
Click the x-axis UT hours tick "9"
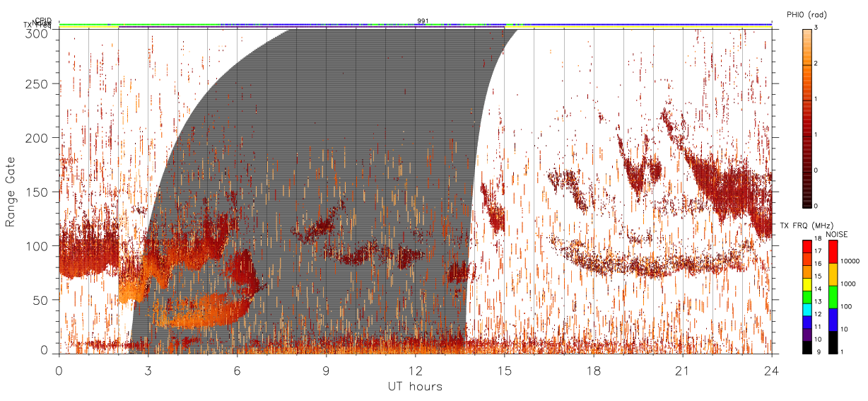click(x=327, y=371)
